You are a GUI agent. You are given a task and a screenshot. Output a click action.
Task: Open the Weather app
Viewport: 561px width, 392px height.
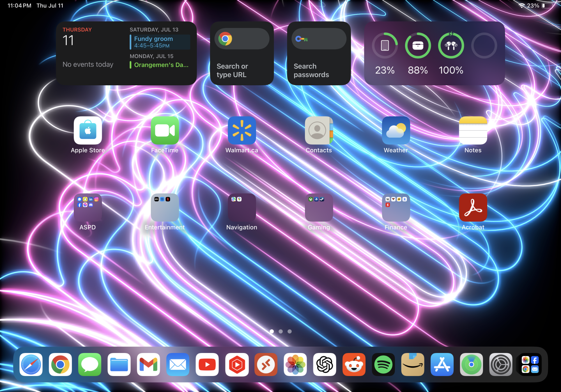coord(396,130)
